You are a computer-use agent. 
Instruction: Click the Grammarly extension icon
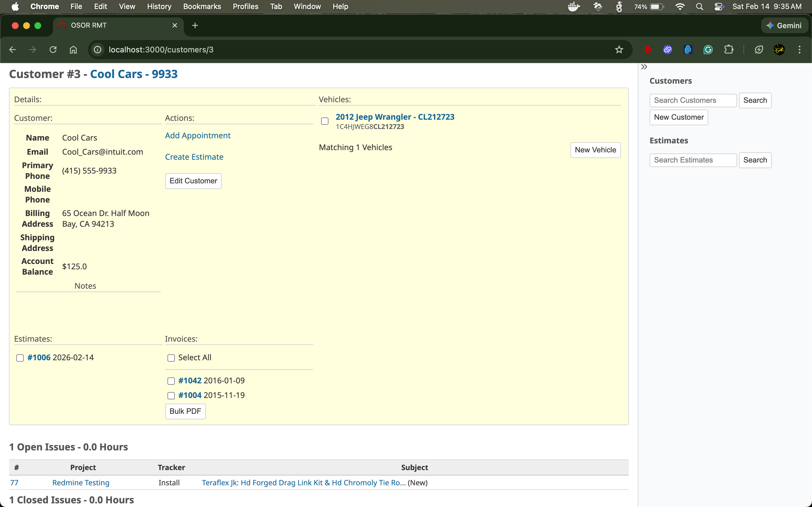point(708,50)
